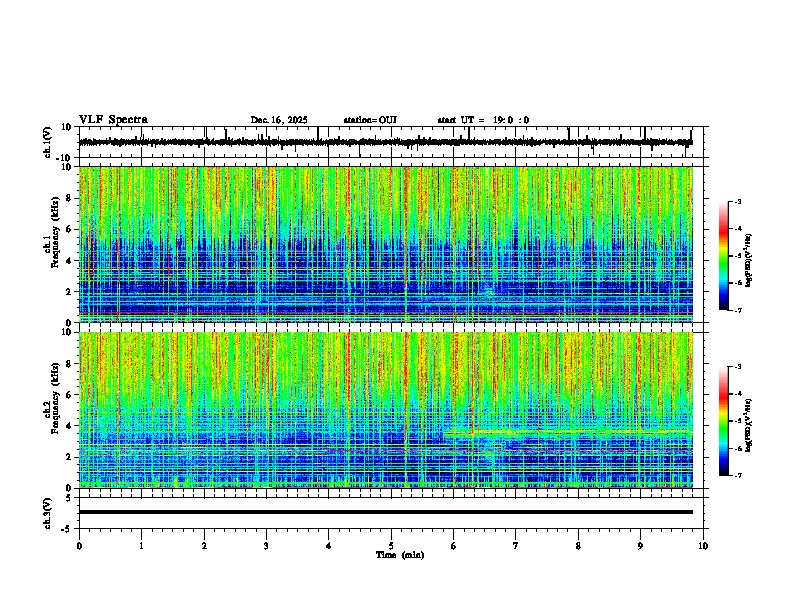The image size is (792, 612).
Task: Click the ch.1 spectrogram color bar
Action: pos(724,256)
